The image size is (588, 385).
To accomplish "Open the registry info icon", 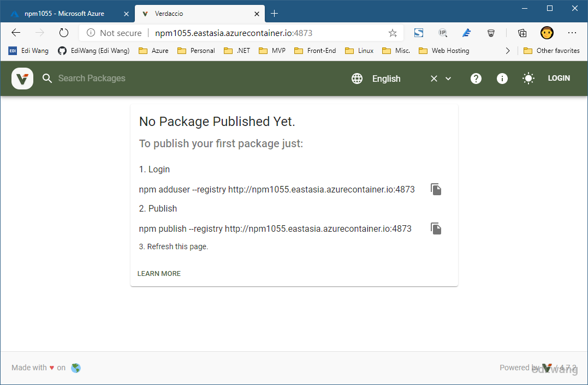I will (x=502, y=79).
